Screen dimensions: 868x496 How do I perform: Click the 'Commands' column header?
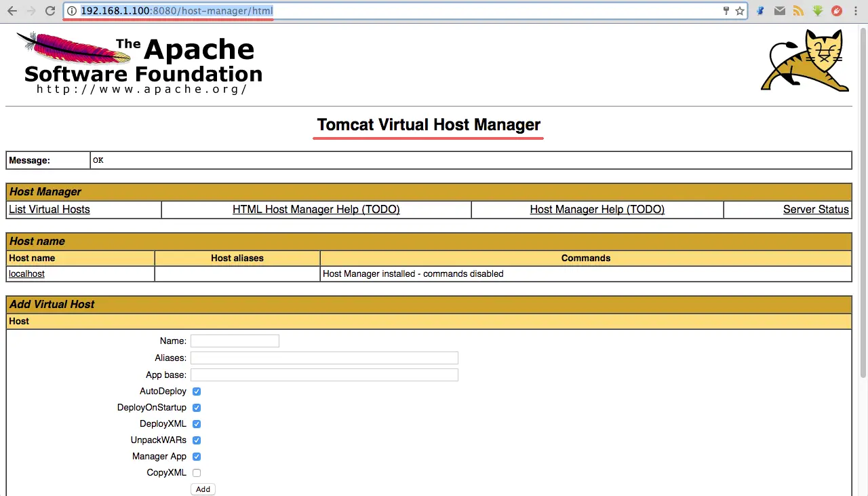point(586,258)
